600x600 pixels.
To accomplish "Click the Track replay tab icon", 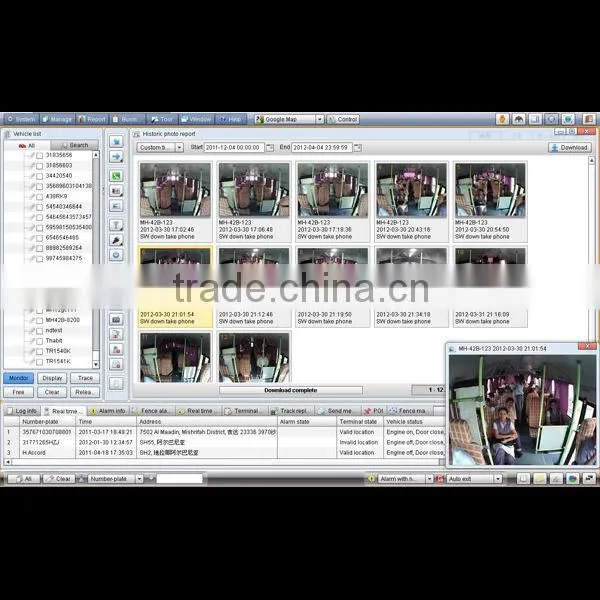I will coord(274,411).
